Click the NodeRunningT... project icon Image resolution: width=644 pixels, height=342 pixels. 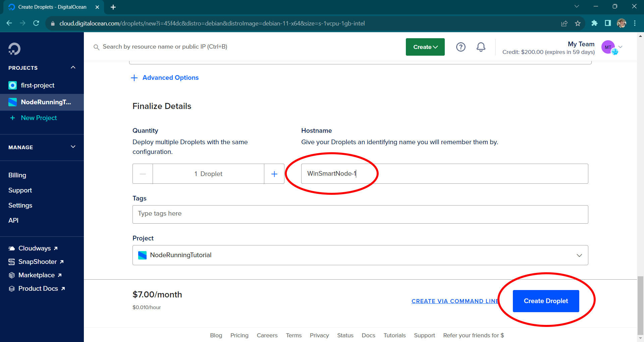click(12, 102)
